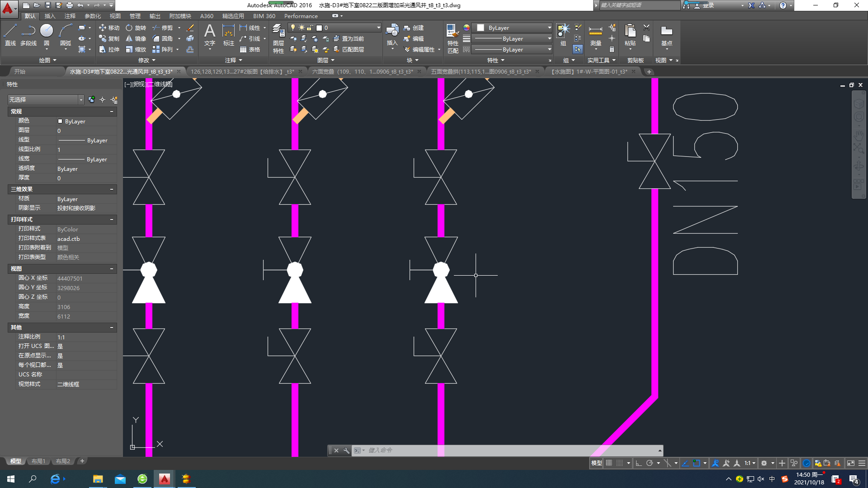868x488 pixels.
Task: Click 置为当前 layer button
Action: coord(348,38)
